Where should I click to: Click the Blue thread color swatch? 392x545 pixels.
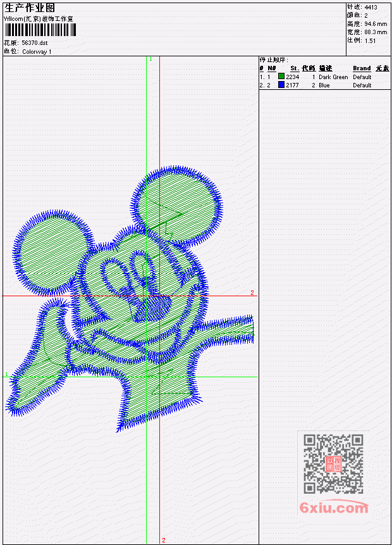[281, 84]
